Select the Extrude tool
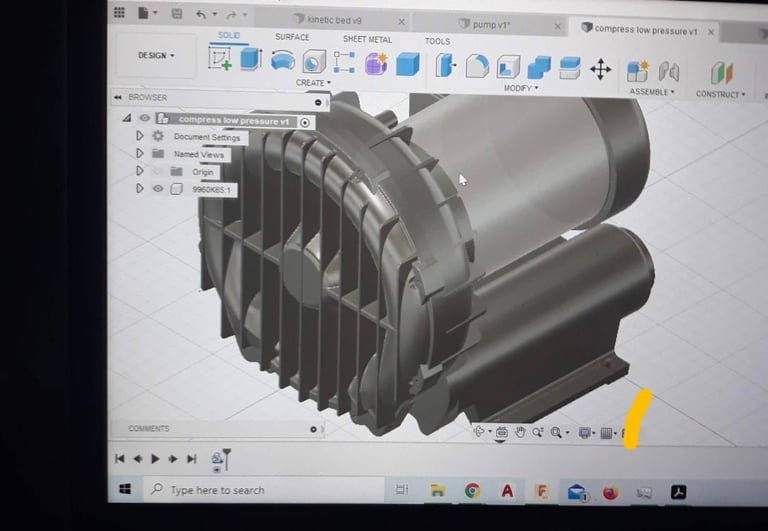This screenshot has width=768, height=531. tap(251, 59)
